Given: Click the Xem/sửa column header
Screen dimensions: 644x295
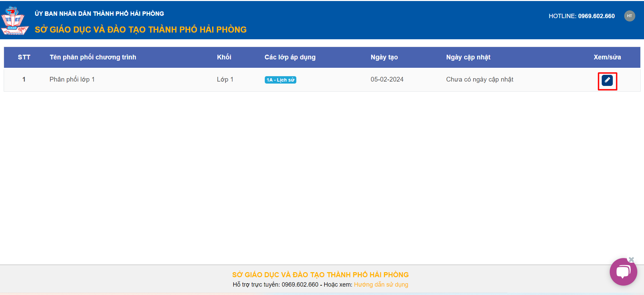Looking at the screenshot, I should [607, 57].
